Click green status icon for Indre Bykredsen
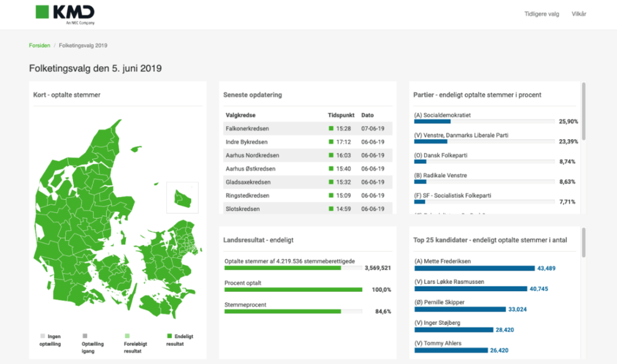Image resolution: width=617 pixels, height=364 pixels. (x=331, y=142)
